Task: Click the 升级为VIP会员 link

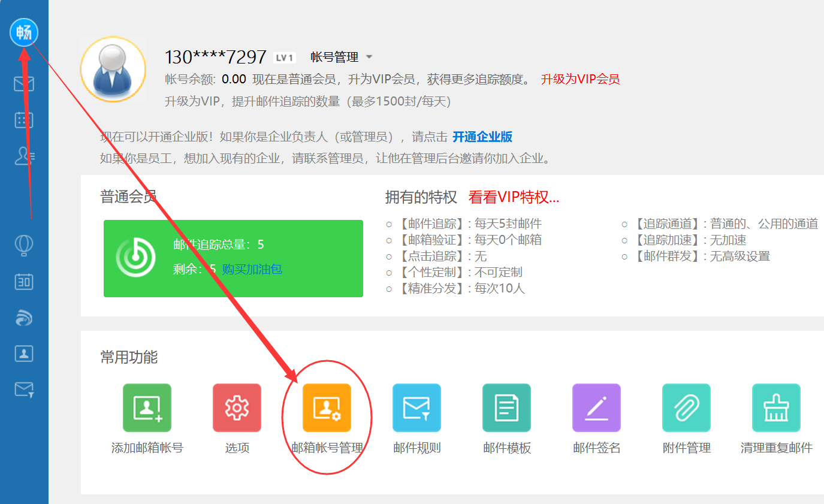Action: coord(580,79)
